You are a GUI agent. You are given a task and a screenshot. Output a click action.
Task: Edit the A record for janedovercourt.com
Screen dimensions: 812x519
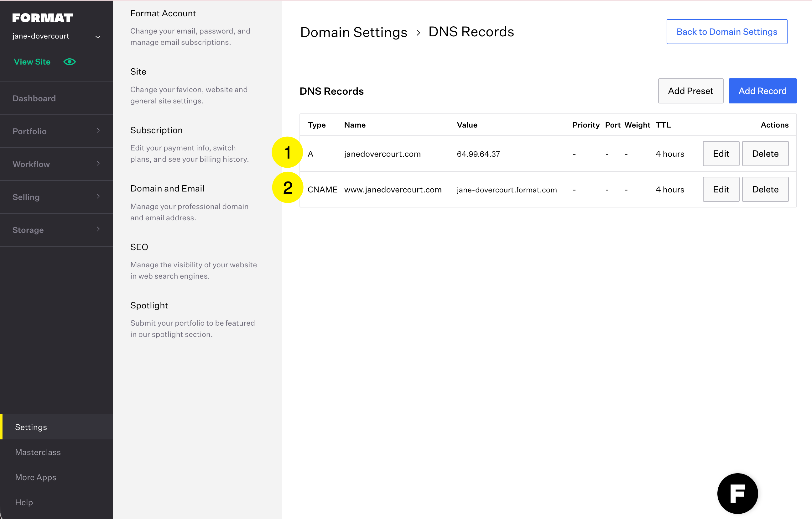click(721, 154)
